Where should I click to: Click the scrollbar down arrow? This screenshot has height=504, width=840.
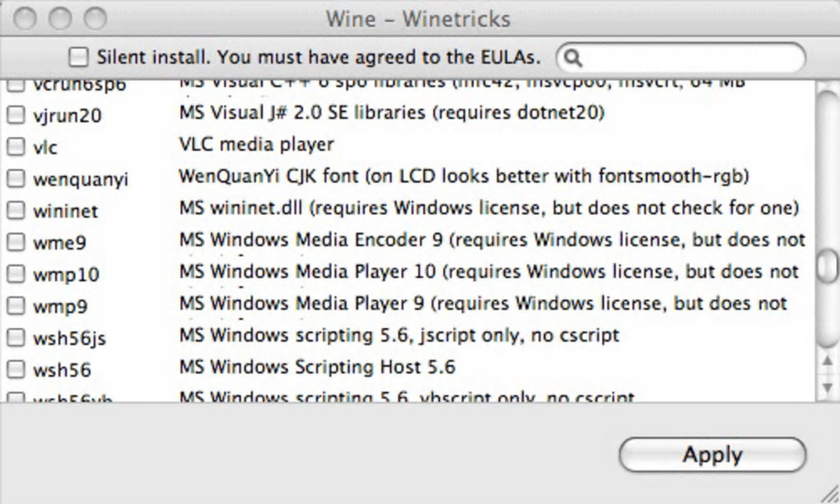(828, 386)
